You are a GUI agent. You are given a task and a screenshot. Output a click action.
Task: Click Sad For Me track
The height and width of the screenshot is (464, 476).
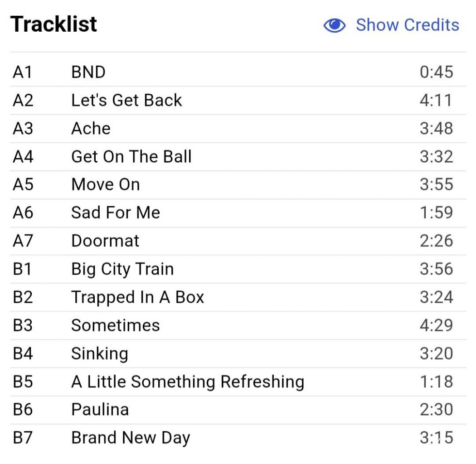tap(116, 213)
